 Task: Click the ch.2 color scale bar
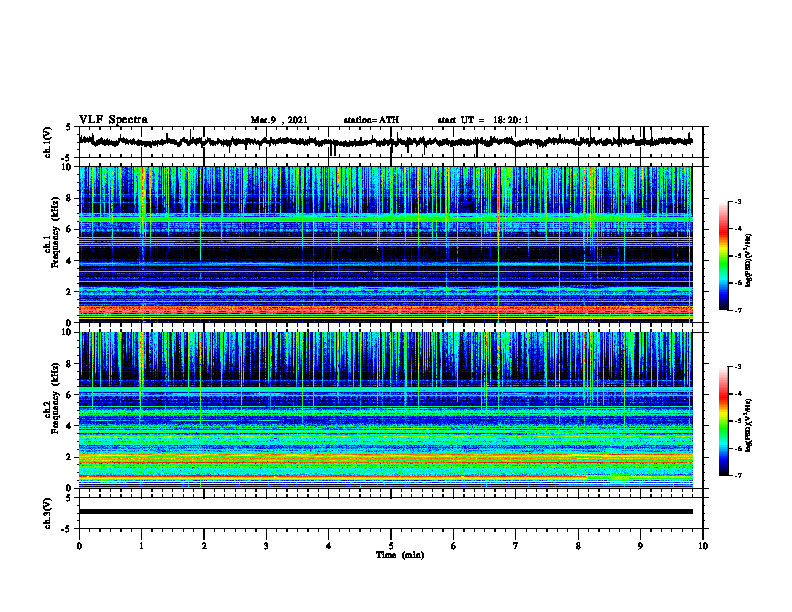[723, 421]
